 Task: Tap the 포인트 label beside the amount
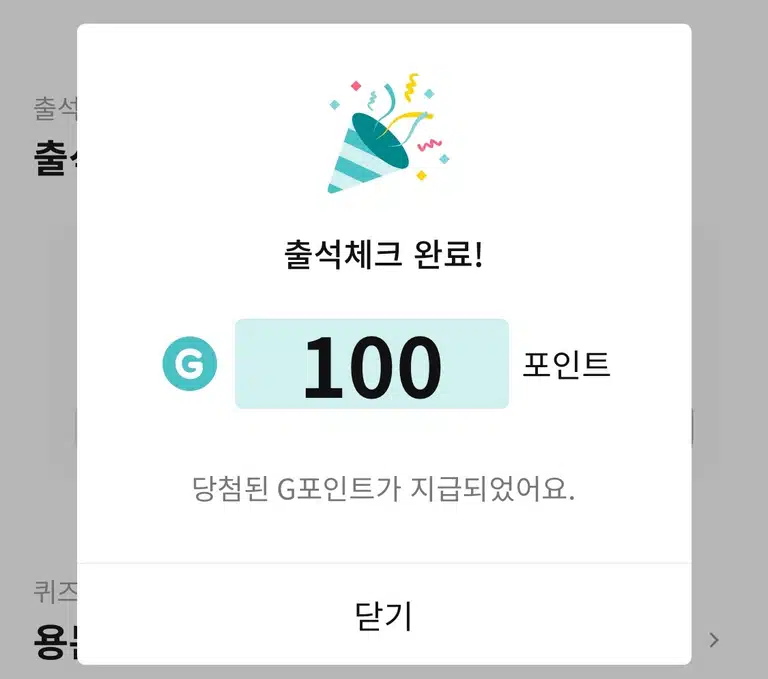tap(566, 364)
